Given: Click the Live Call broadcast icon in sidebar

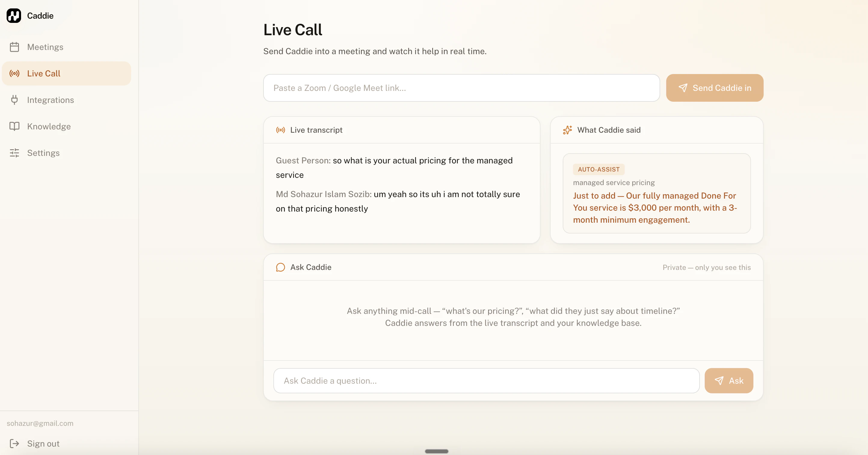Looking at the screenshot, I should [x=14, y=73].
